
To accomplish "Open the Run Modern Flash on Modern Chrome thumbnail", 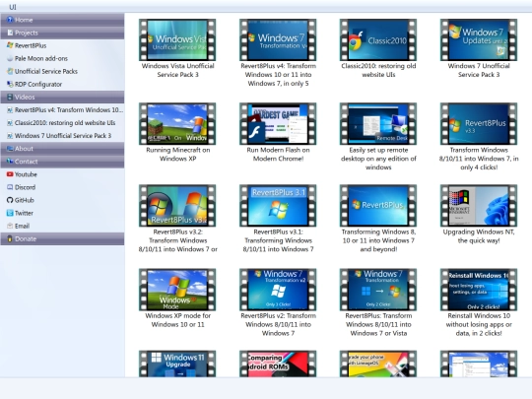I will click(x=278, y=124).
